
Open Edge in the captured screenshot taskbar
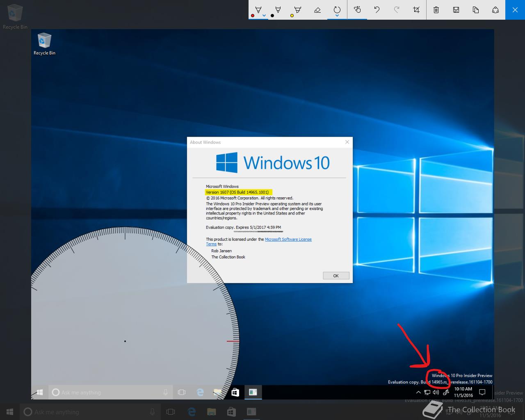click(200, 393)
